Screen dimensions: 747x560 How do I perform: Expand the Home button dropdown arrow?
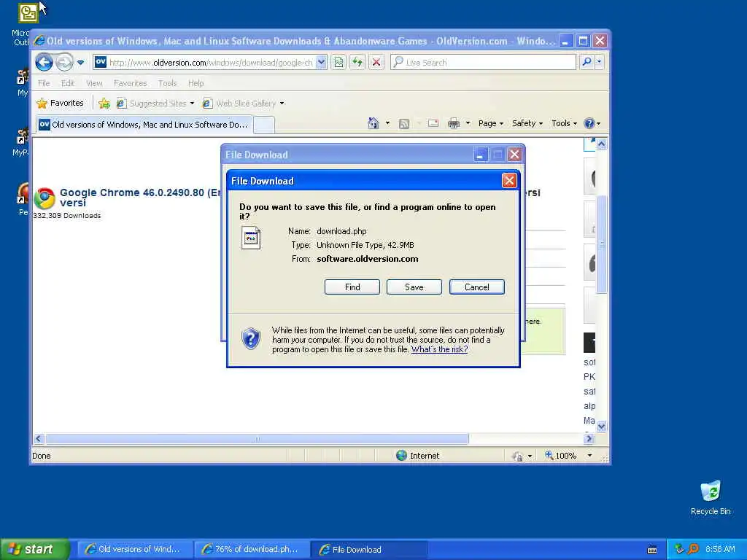pos(387,123)
